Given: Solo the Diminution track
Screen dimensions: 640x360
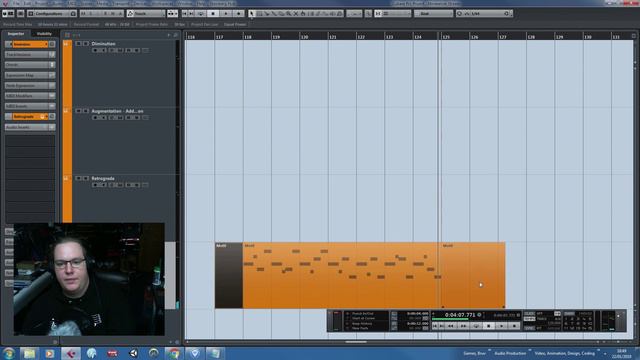Looking at the screenshot, I should pyautogui.click(x=86, y=43).
